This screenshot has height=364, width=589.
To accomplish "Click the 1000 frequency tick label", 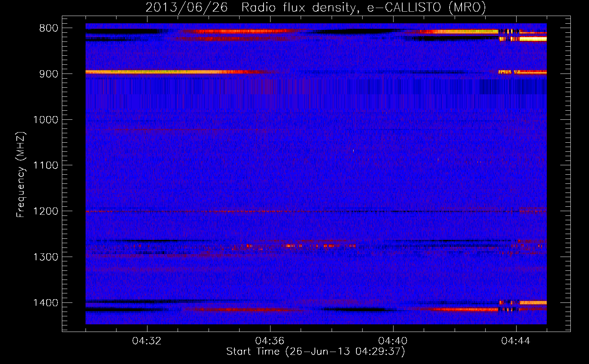I will tap(46, 120).
